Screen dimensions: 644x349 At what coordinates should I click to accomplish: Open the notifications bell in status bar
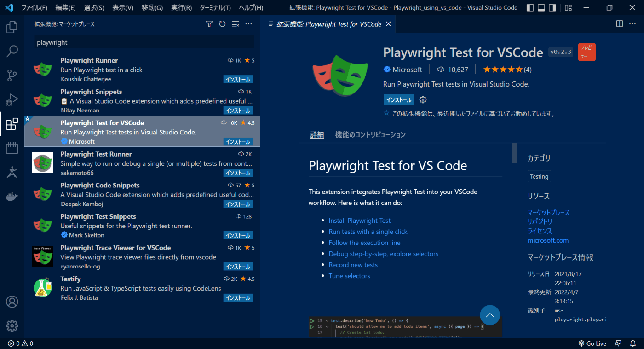click(x=633, y=343)
